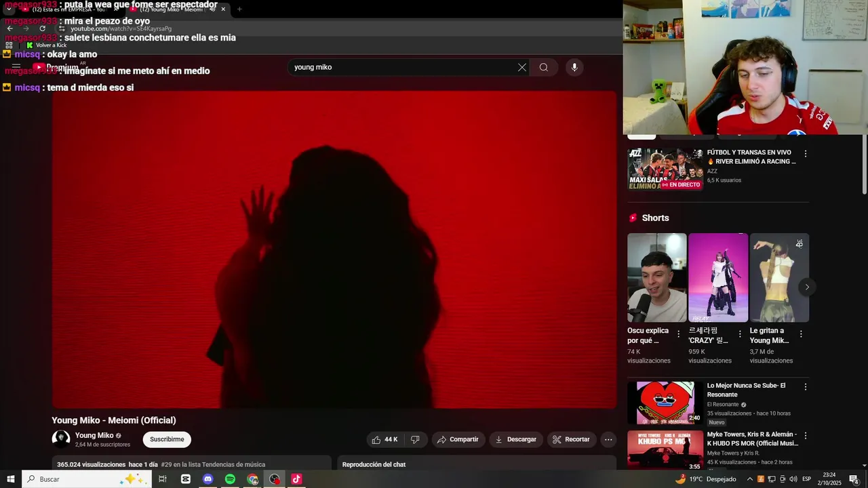Open Le gritan a Young Miko short thumbnail
This screenshot has width=868, height=488.
(779, 278)
